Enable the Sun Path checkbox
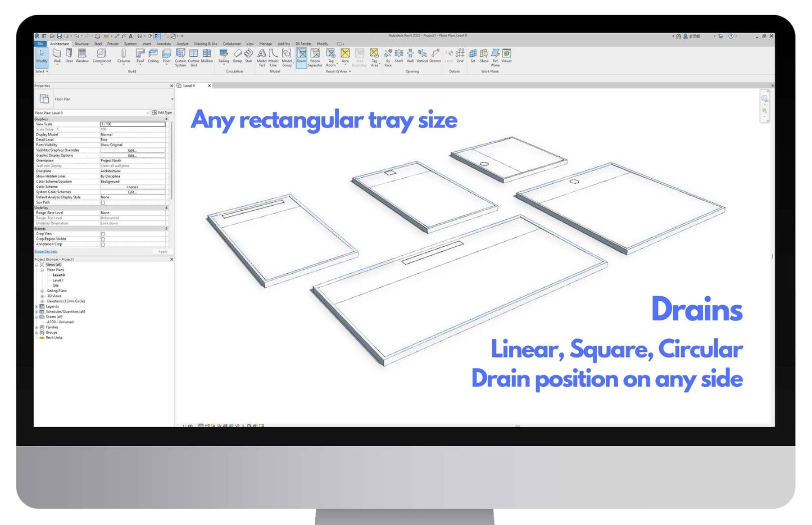The height and width of the screenshot is (525, 812). [103, 202]
